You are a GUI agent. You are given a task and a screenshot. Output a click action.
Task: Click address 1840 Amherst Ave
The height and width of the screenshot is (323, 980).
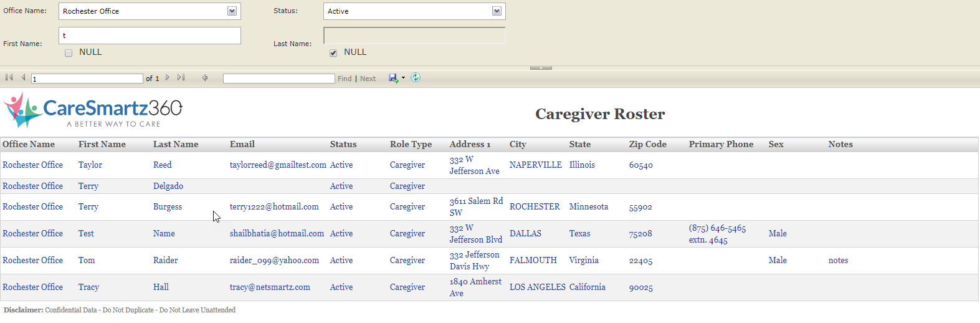coord(475,287)
